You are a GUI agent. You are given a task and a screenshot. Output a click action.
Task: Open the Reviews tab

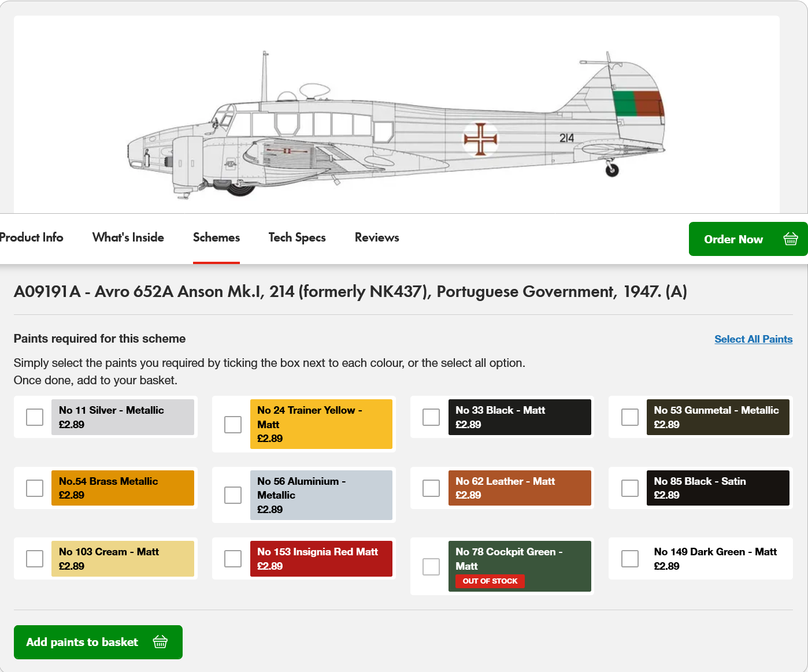click(x=377, y=237)
